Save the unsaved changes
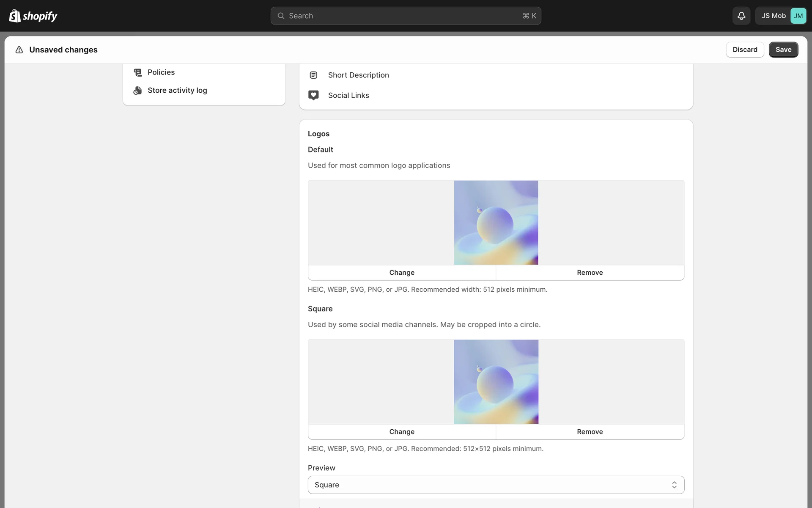The height and width of the screenshot is (508, 812). [x=783, y=50]
